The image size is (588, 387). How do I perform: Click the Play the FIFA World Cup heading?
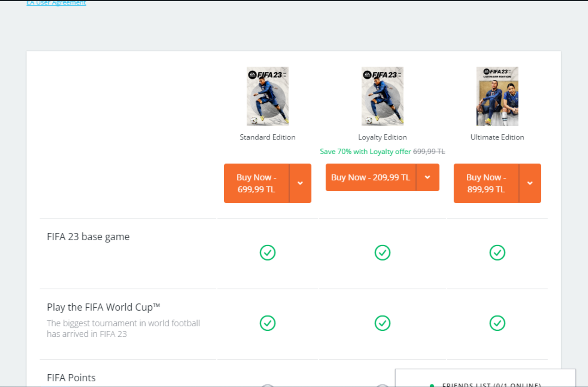coord(104,307)
